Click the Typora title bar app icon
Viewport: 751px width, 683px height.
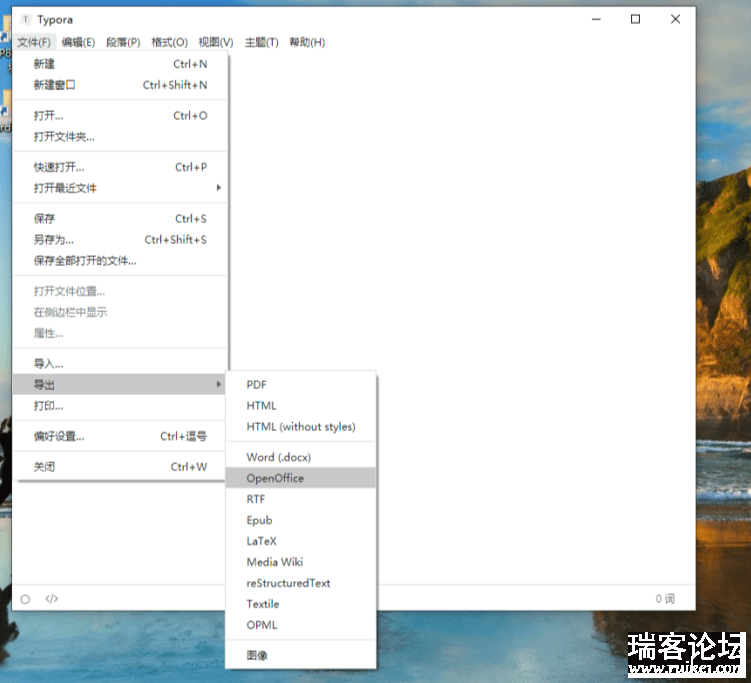point(26,19)
